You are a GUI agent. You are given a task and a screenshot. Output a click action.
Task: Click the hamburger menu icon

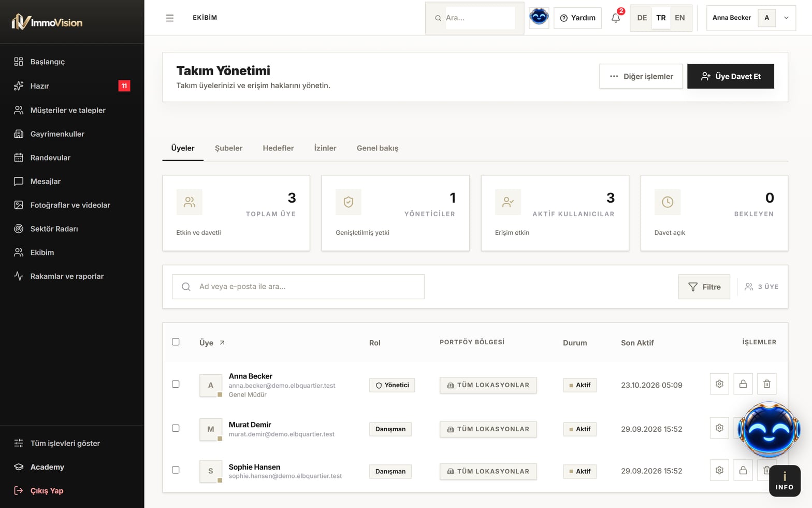point(169,18)
